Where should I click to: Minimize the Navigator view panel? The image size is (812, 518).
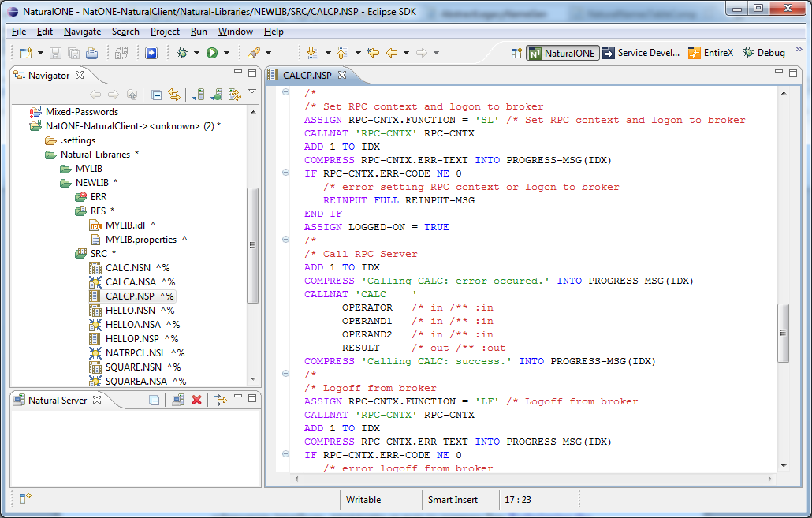click(238, 72)
